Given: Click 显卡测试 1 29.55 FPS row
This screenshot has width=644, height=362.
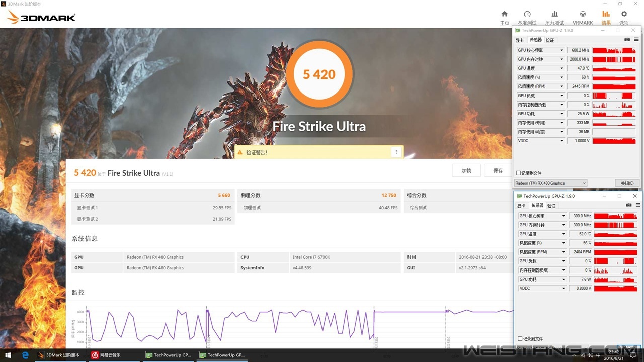Looking at the screenshot, I should (153, 207).
